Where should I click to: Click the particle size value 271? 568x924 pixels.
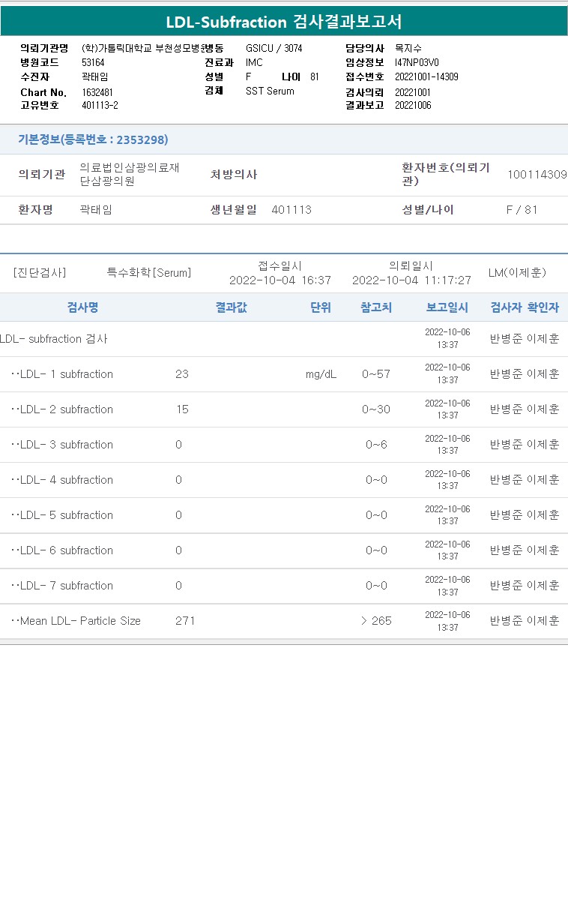185,621
